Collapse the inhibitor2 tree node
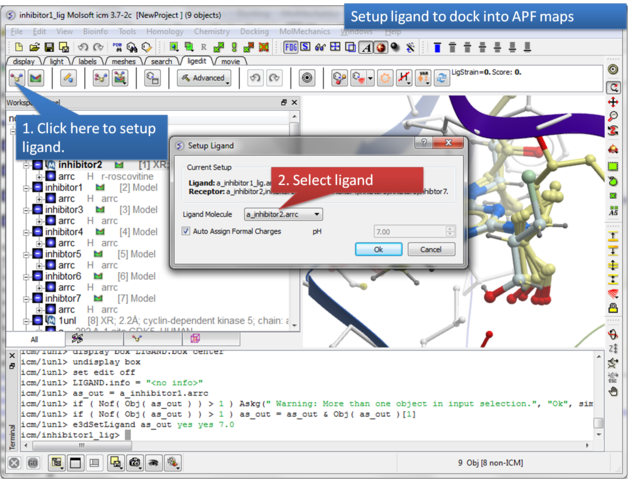The width and height of the screenshot is (630, 479). coord(26,165)
